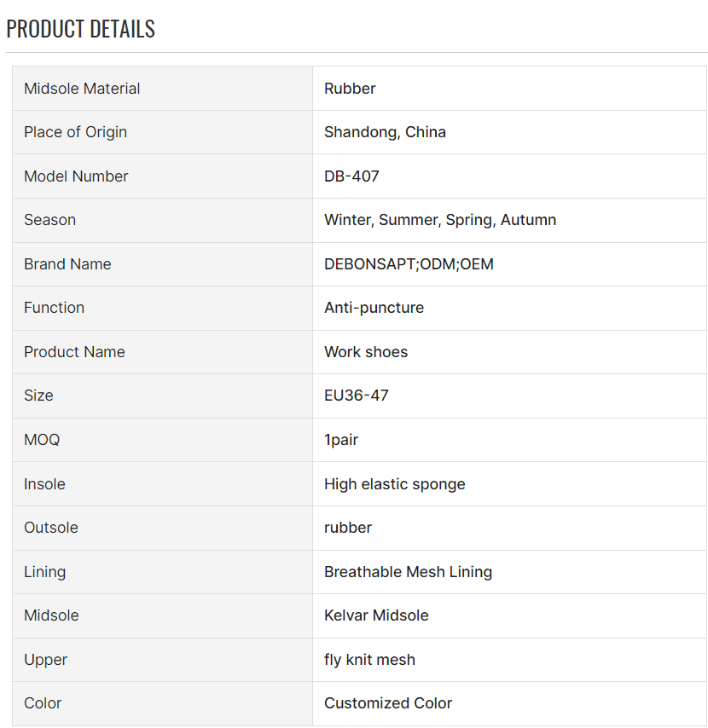708x728 pixels.
Task: Click the EU36-47 size value
Action: tap(357, 396)
